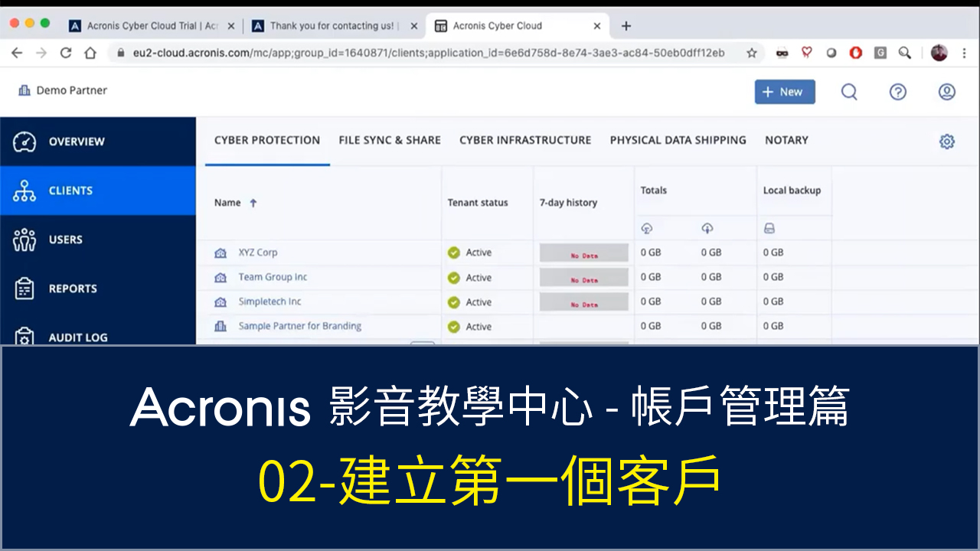The image size is (980, 551).
Task: Switch to the Cyber Protection tab
Action: [267, 140]
